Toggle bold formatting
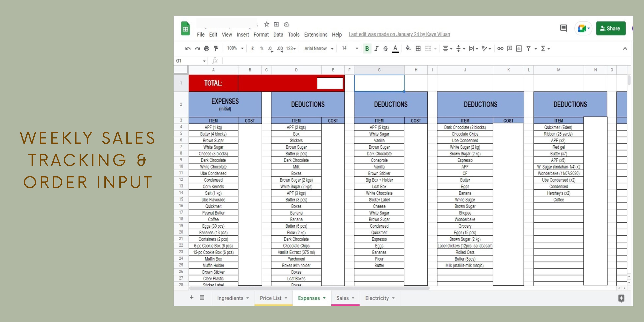 pyautogui.click(x=367, y=49)
